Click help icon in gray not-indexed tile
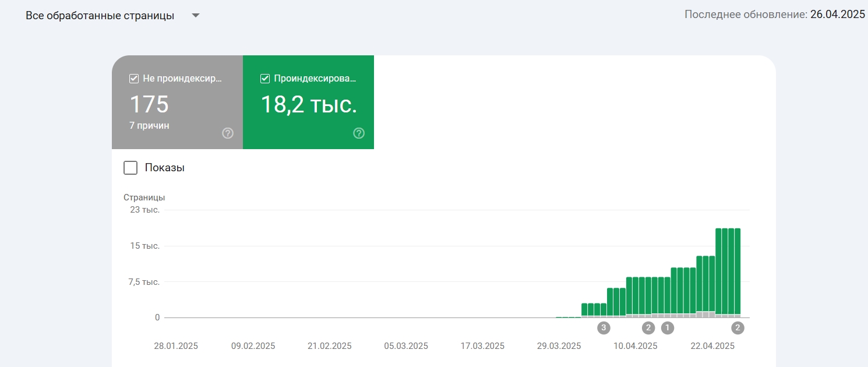This screenshot has height=367, width=868. tap(228, 133)
